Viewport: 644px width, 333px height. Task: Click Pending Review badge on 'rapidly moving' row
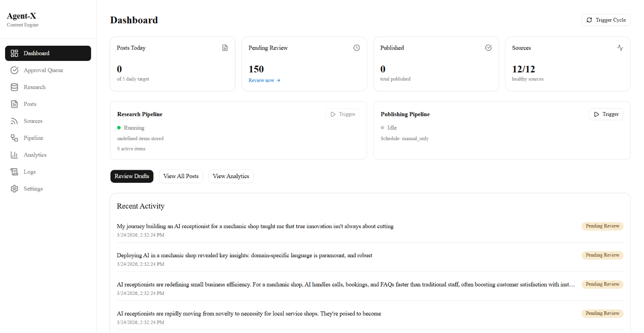[603, 314]
